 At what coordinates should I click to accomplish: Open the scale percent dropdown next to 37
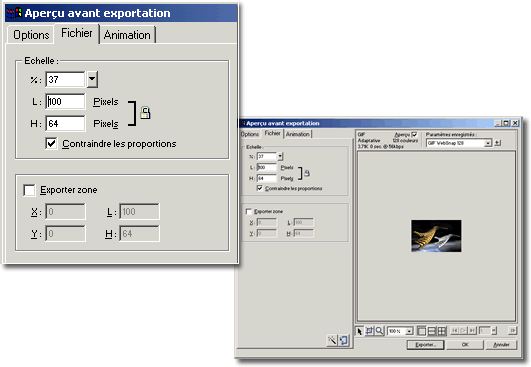pos(92,80)
